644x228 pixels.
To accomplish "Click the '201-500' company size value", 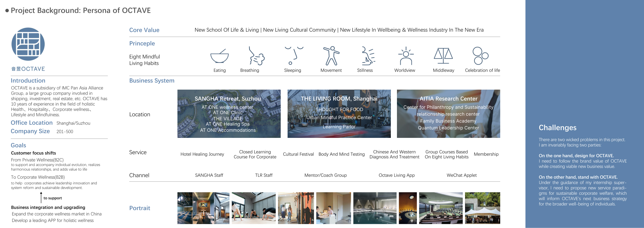I will pos(65,132).
